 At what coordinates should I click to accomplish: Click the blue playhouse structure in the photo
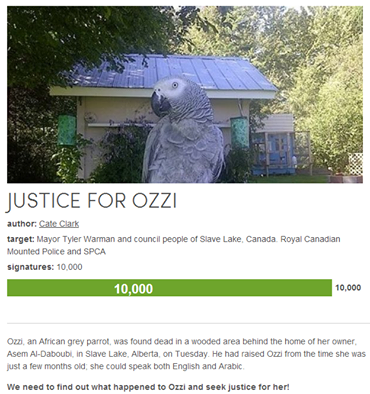click(x=274, y=153)
